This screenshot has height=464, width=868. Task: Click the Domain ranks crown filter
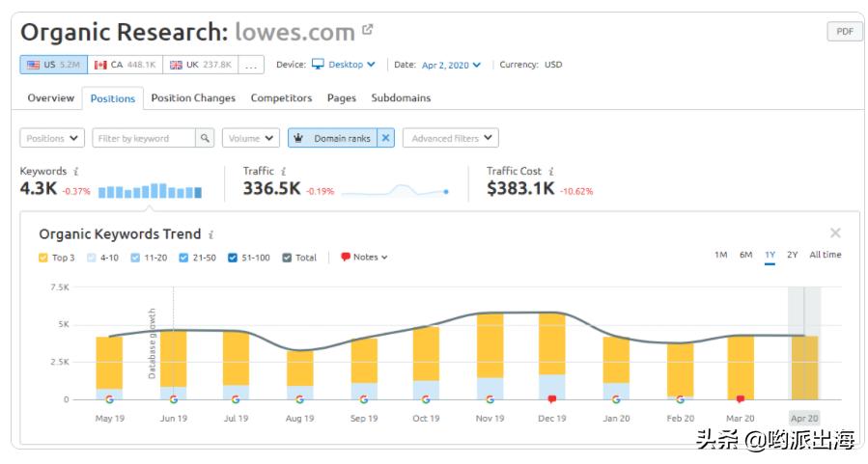[333, 138]
